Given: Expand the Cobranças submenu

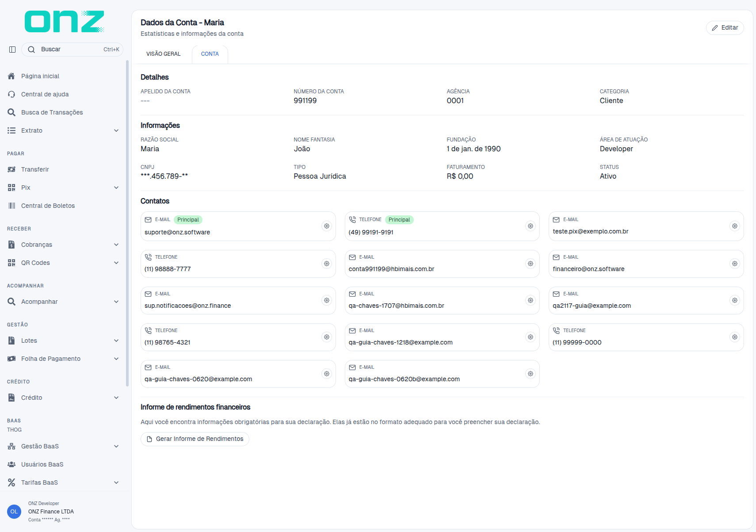Looking at the screenshot, I should click(x=116, y=245).
